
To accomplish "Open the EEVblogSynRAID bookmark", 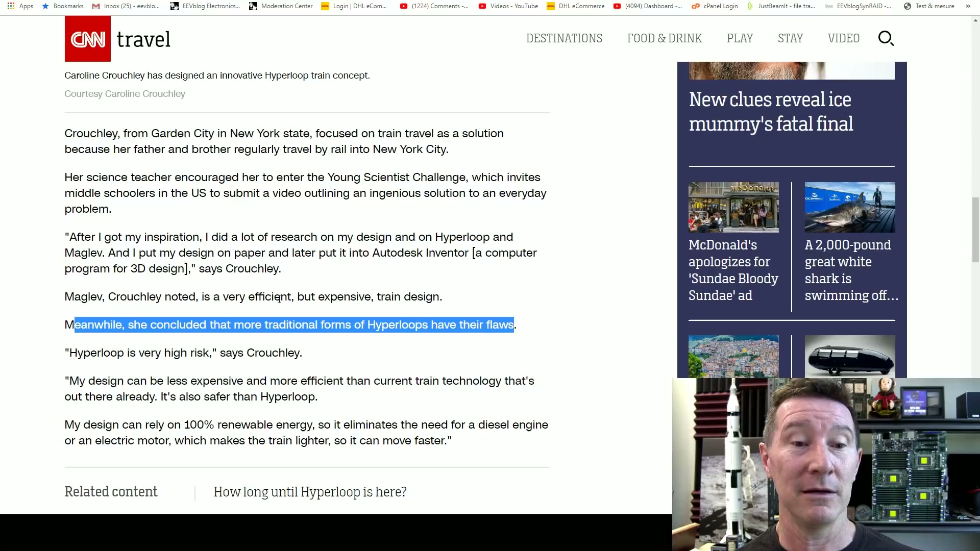I will point(859,6).
